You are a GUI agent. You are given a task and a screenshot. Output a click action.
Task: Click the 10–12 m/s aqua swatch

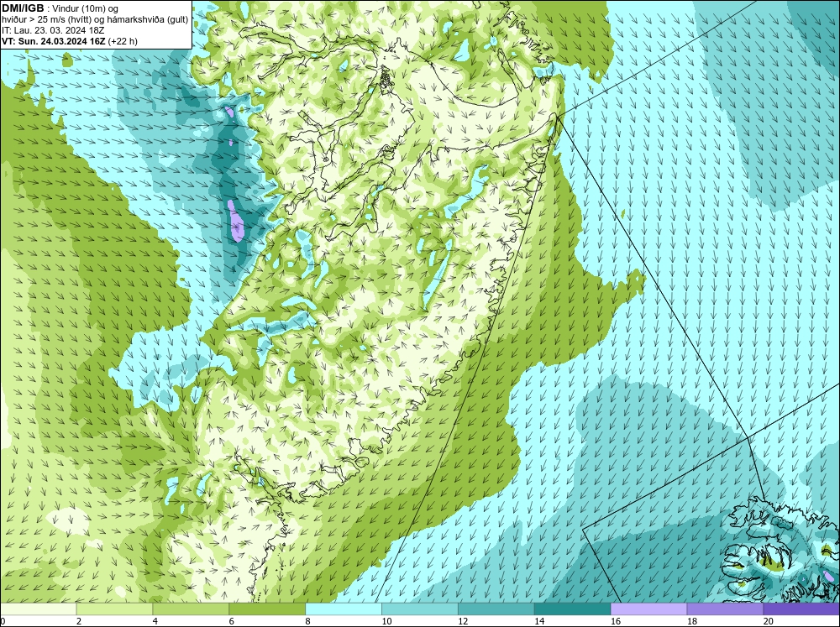[x=420, y=609]
